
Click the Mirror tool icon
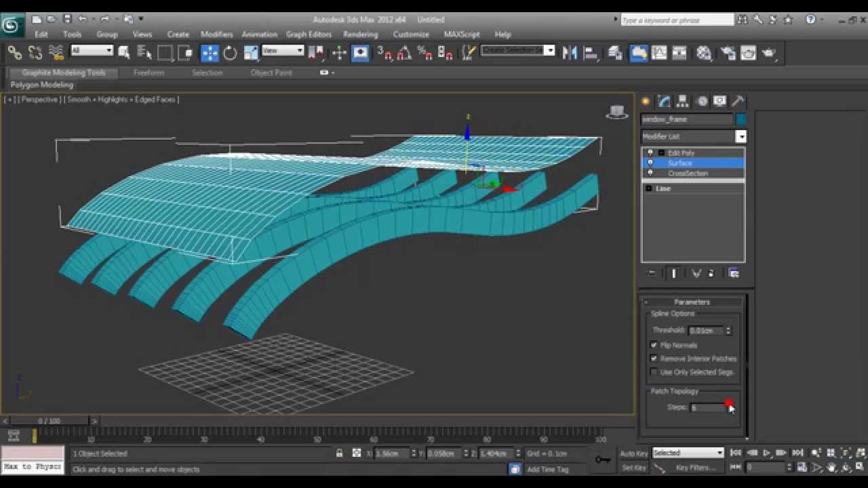tap(570, 53)
